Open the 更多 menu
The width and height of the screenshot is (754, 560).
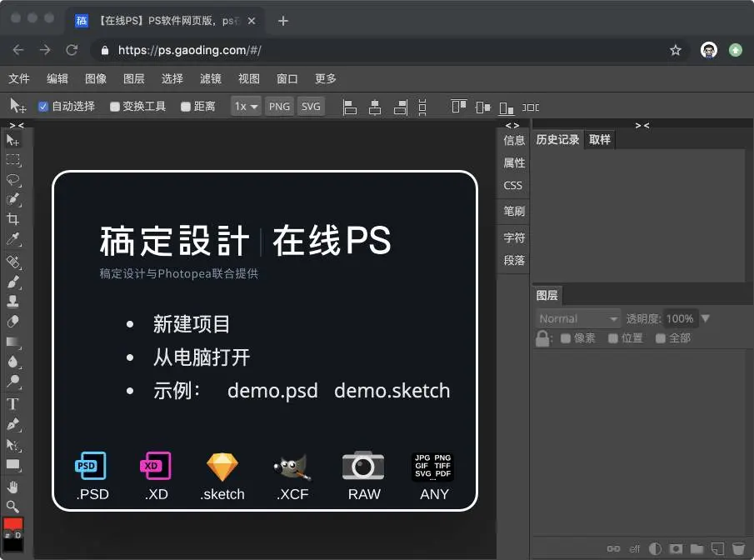tap(325, 78)
